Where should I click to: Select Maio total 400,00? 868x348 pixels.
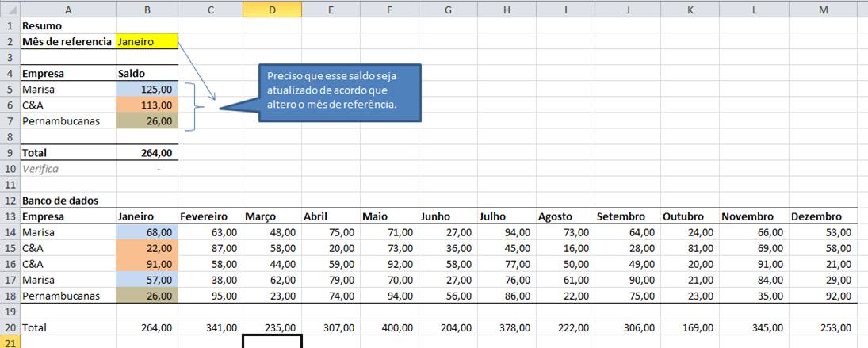coord(390,327)
